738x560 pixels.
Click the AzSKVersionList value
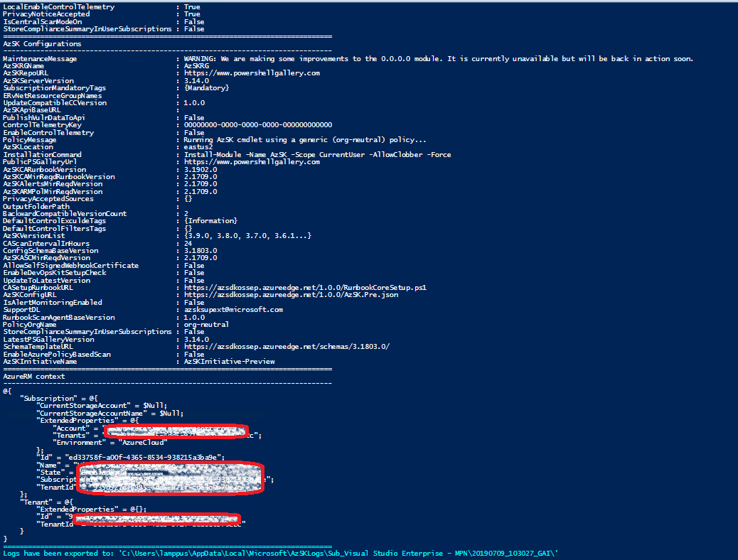click(x=247, y=236)
